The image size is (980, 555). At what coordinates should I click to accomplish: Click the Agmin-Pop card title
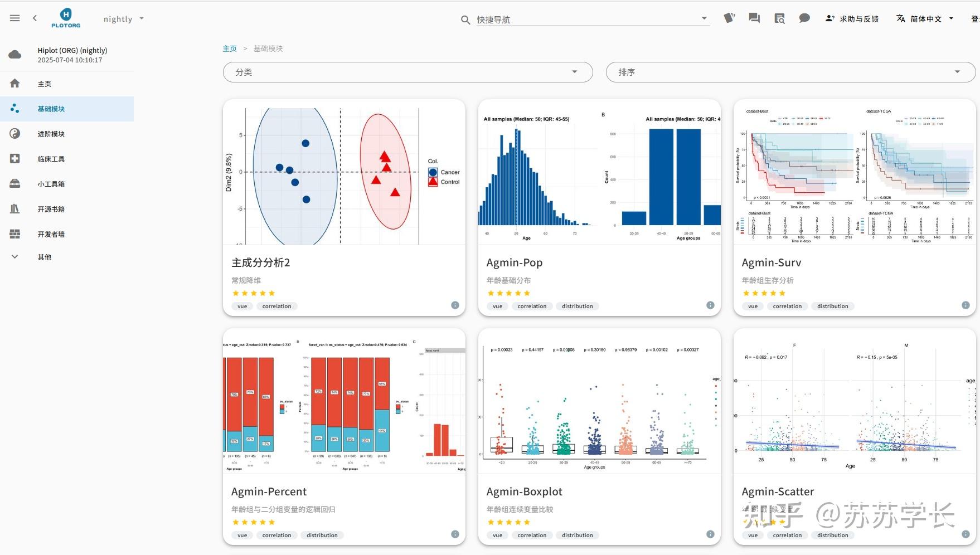514,262
